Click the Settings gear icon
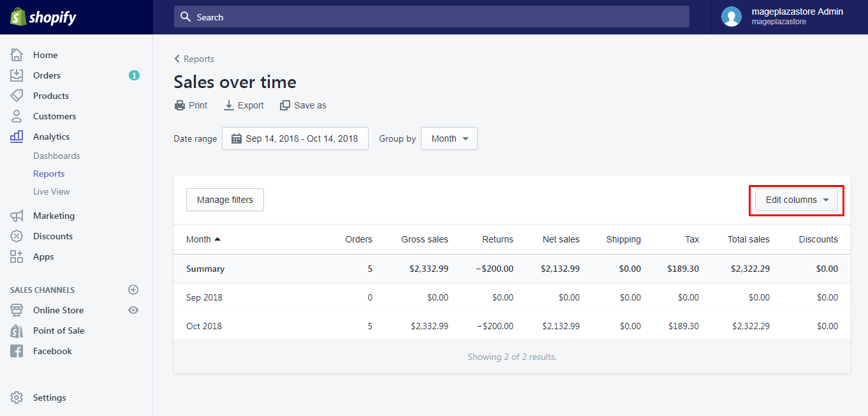The width and height of the screenshot is (868, 416). [x=17, y=397]
